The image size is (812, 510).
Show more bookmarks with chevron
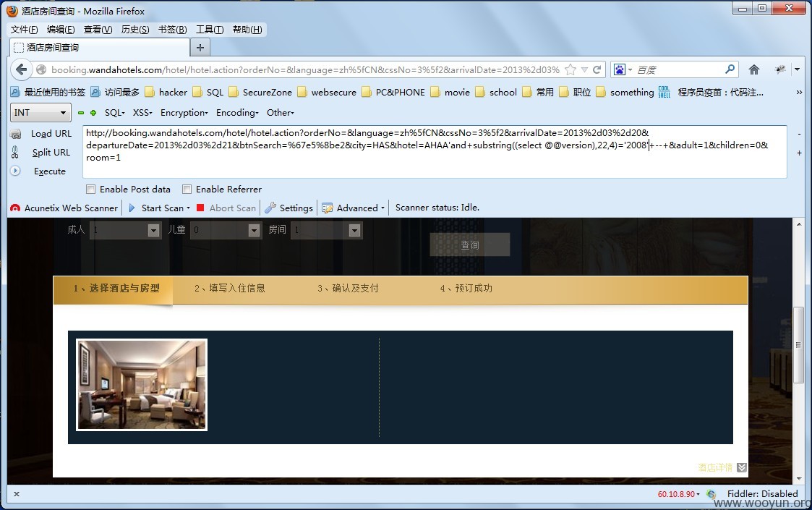799,93
